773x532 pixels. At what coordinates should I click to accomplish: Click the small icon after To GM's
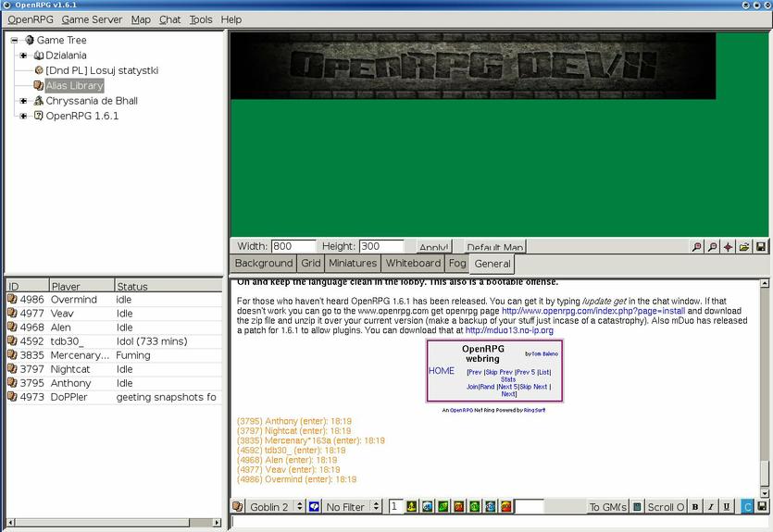click(637, 506)
